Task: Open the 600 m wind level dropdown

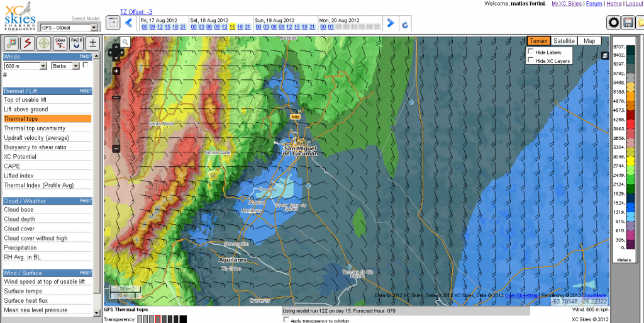Action: coord(26,66)
